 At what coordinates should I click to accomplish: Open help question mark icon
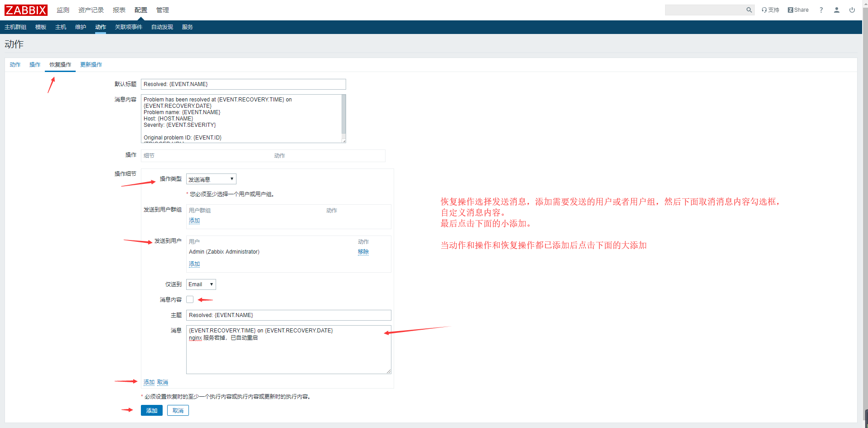pos(821,10)
